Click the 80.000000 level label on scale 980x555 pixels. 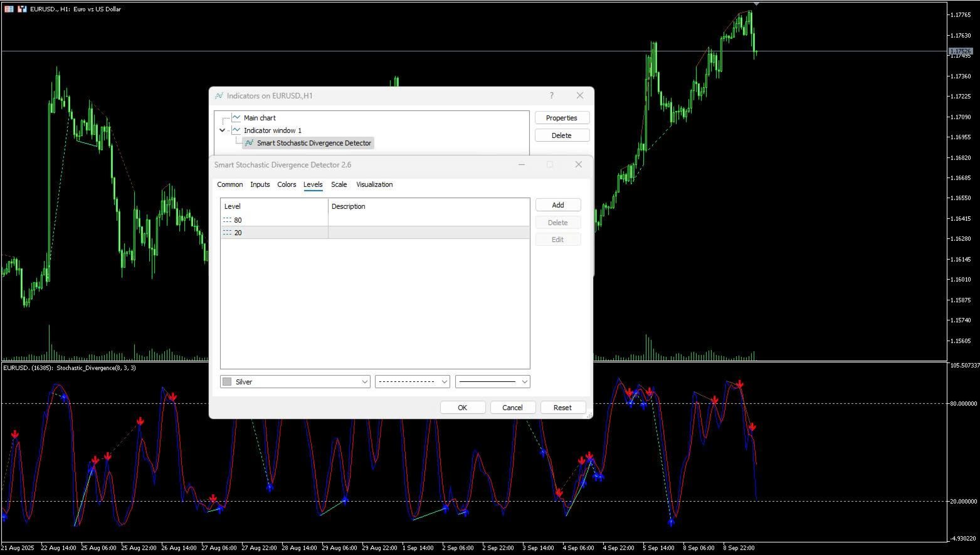point(963,404)
